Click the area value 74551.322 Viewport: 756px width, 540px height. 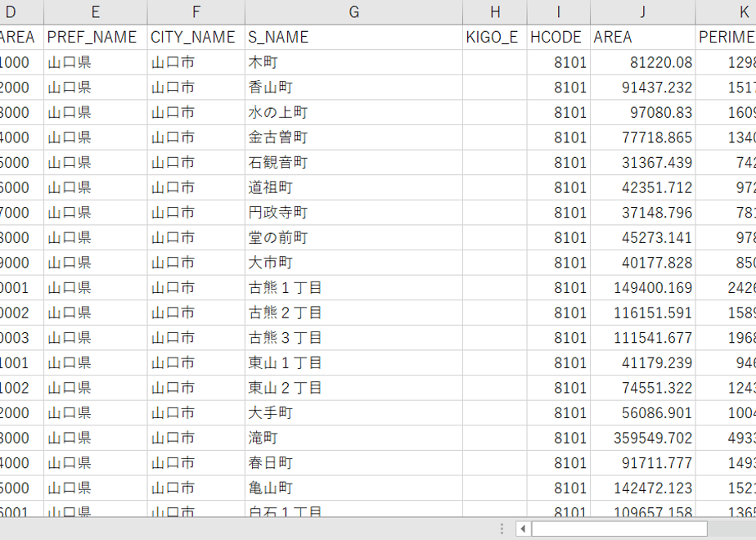point(643,388)
